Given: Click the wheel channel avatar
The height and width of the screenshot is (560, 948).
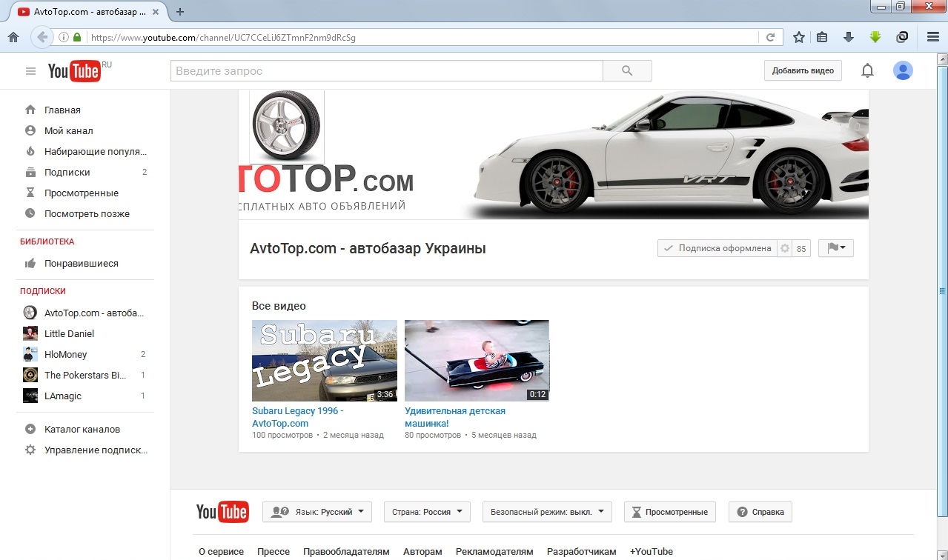Looking at the screenshot, I should pyautogui.click(x=287, y=127).
